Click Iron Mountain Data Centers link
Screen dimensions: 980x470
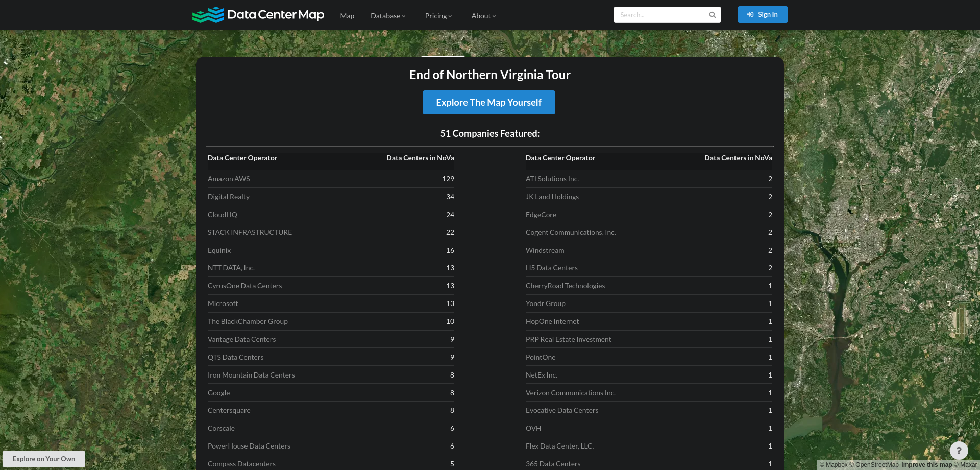point(251,375)
